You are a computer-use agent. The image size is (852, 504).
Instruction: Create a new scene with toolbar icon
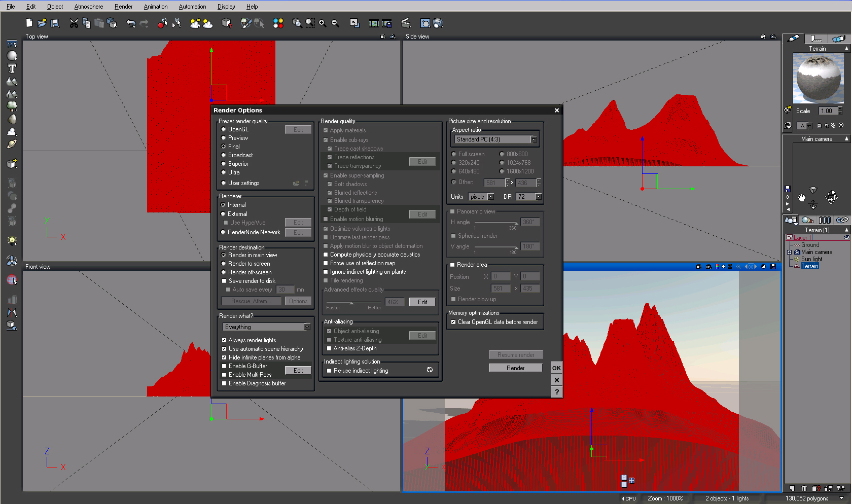[x=29, y=23]
